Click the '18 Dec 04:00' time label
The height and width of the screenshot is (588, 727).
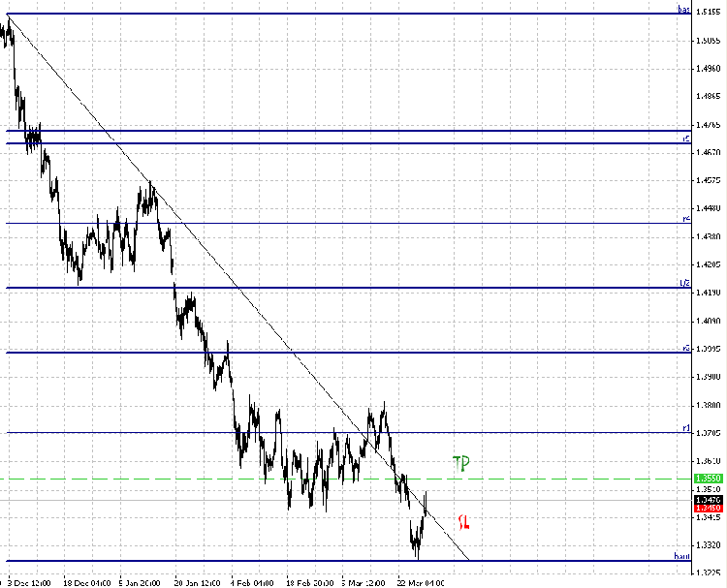pyautogui.click(x=86, y=583)
